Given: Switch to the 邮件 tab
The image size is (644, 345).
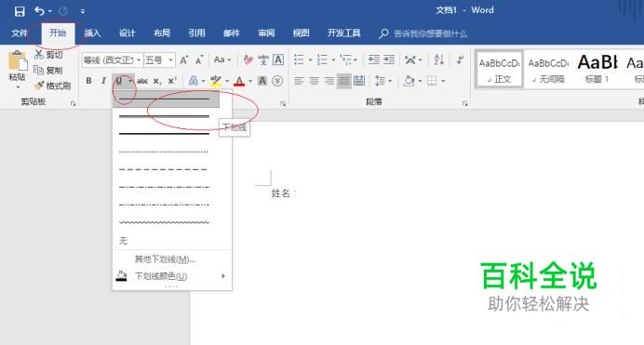Looking at the screenshot, I should point(232,33).
